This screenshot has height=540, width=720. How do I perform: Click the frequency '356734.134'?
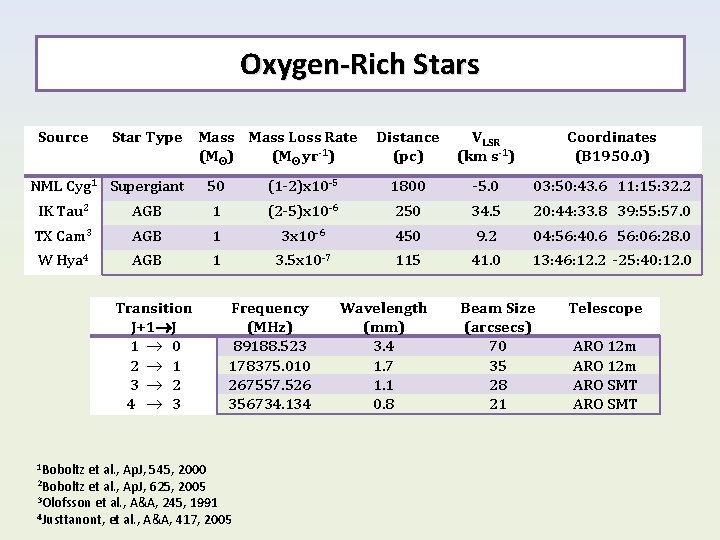pos(270,404)
